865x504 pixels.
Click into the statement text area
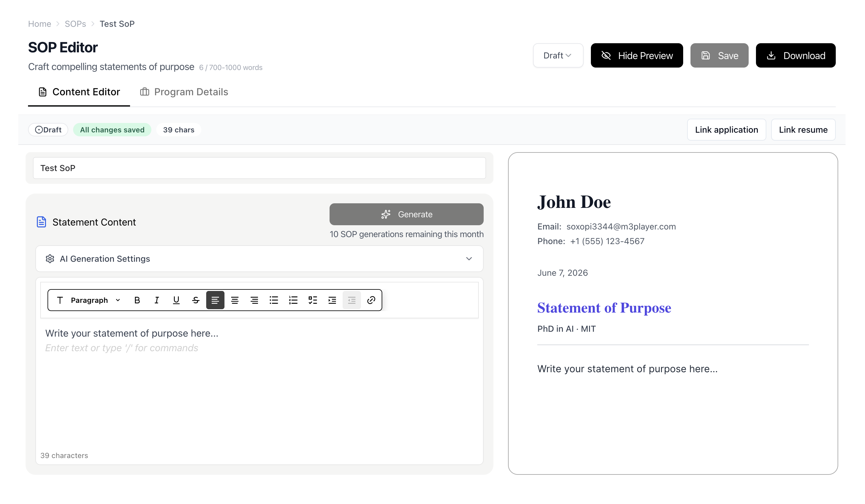259,384
